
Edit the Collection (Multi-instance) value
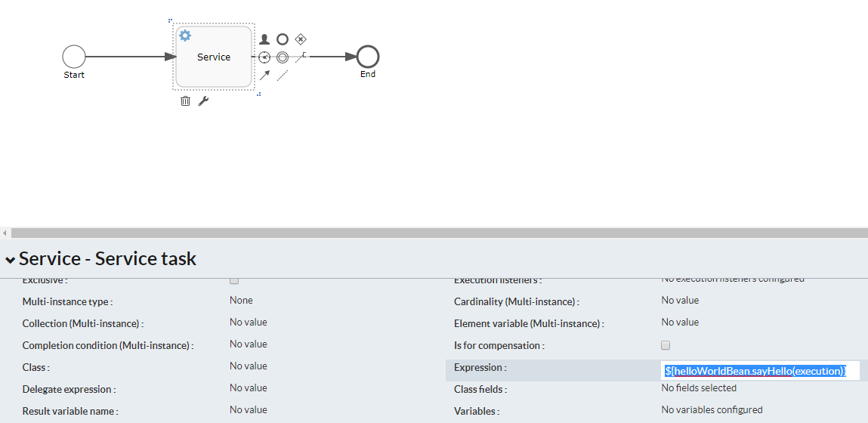249,323
